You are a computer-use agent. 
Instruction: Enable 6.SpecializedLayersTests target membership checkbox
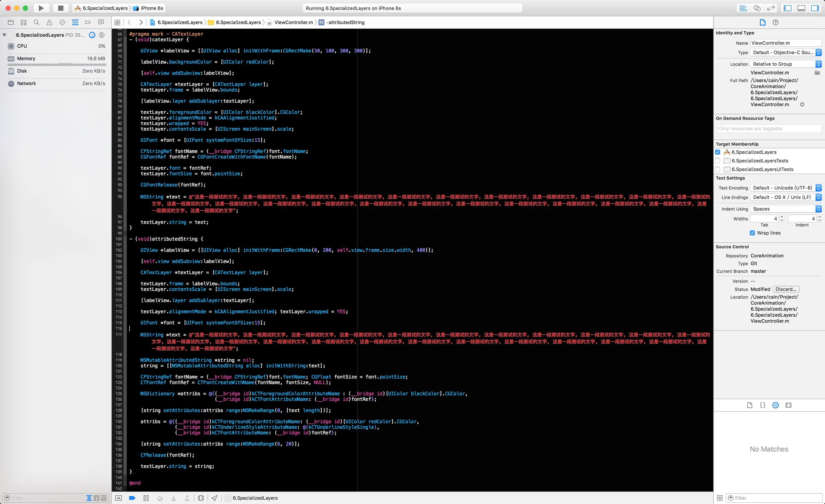pos(718,161)
